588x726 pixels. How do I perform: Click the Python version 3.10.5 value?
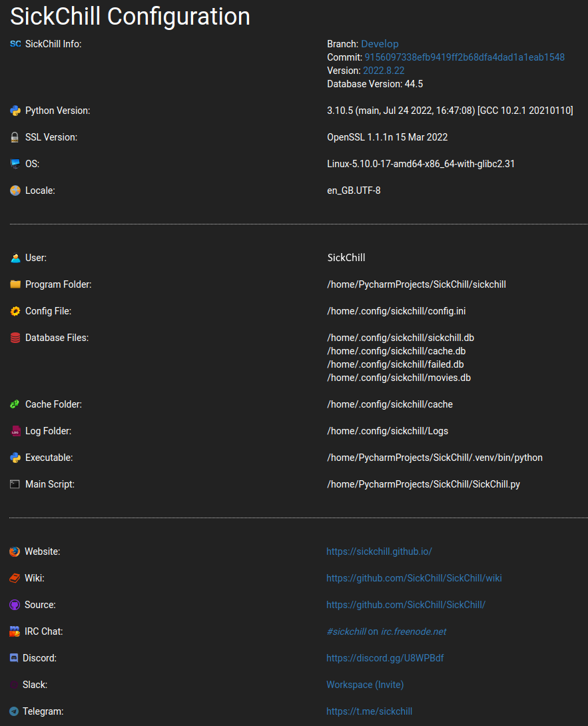tap(450, 111)
